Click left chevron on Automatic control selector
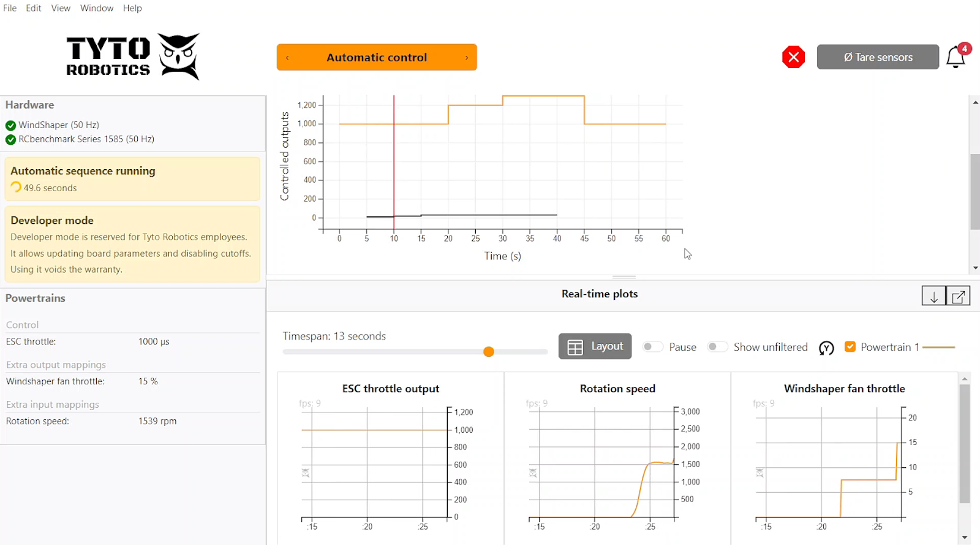The width and height of the screenshot is (980, 545). [287, 58]
